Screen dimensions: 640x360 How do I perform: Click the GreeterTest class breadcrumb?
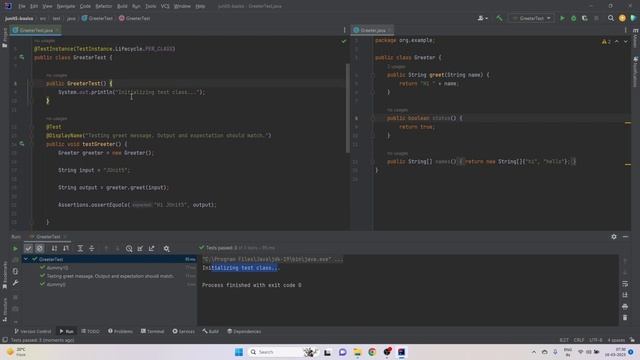(x=97, y=18)
